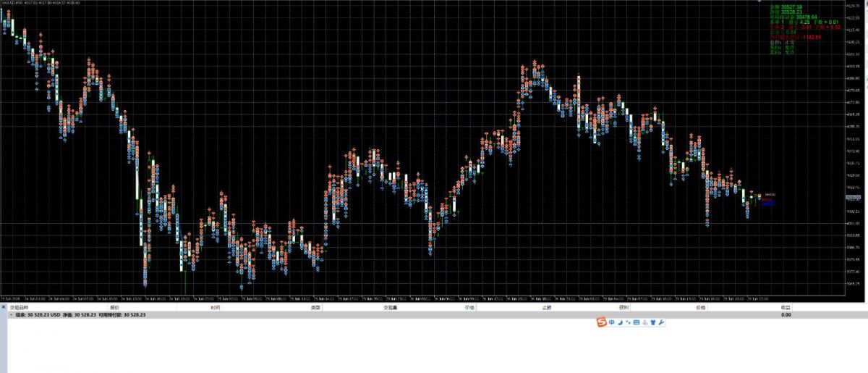The image size is (868, 373).
Task: Sort by the 报价 column header
Action: pos(115,307)
